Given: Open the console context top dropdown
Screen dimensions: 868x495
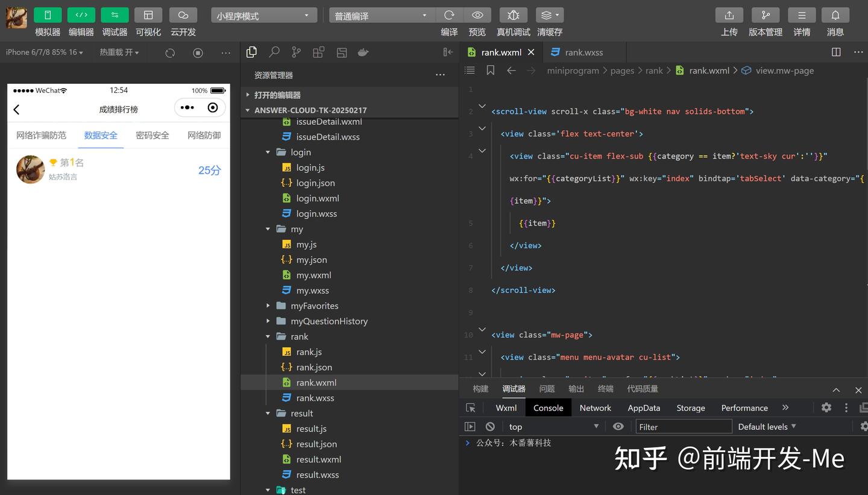Looking at the screenshot, I should pos(554,426).
